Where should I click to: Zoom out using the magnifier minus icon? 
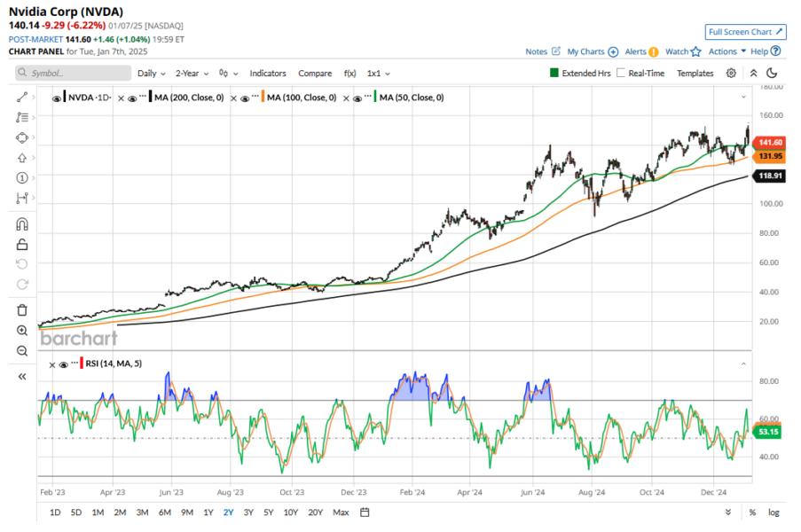pos(22,351)
